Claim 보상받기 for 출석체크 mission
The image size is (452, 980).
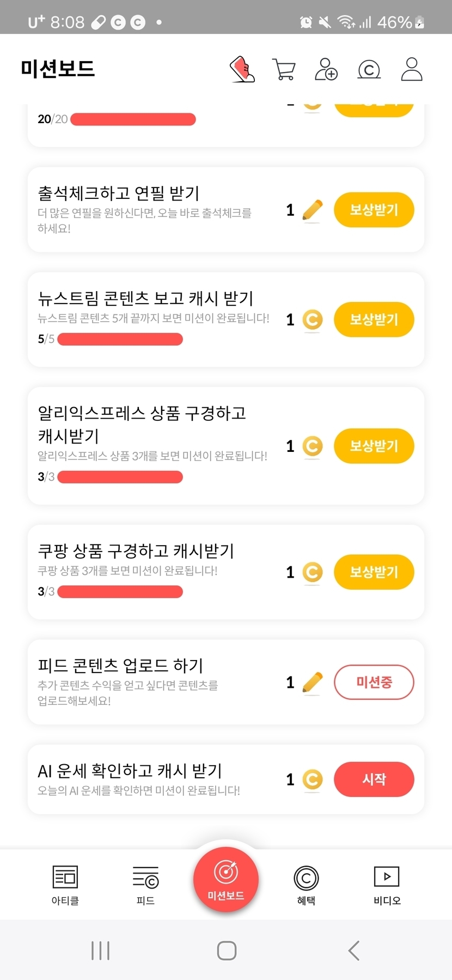374,210
